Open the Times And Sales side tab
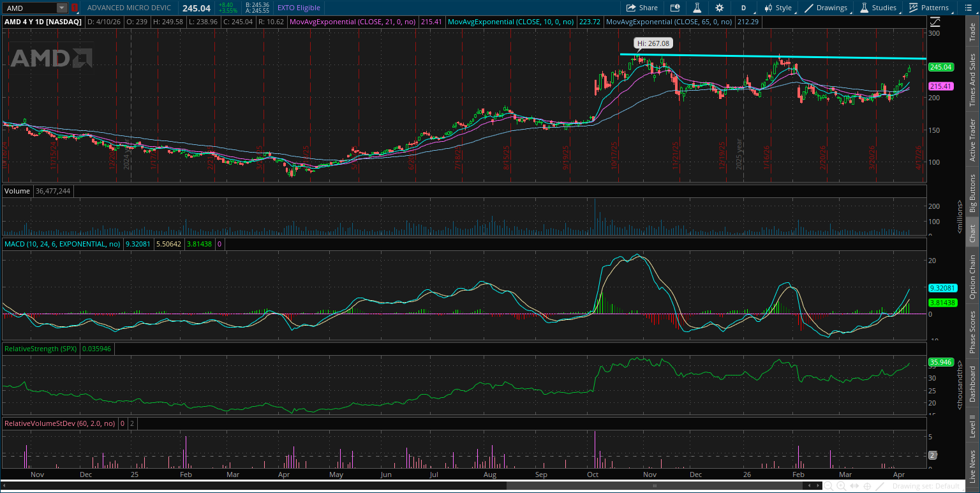This screenshot has height=493, width=980. [972, 79]
